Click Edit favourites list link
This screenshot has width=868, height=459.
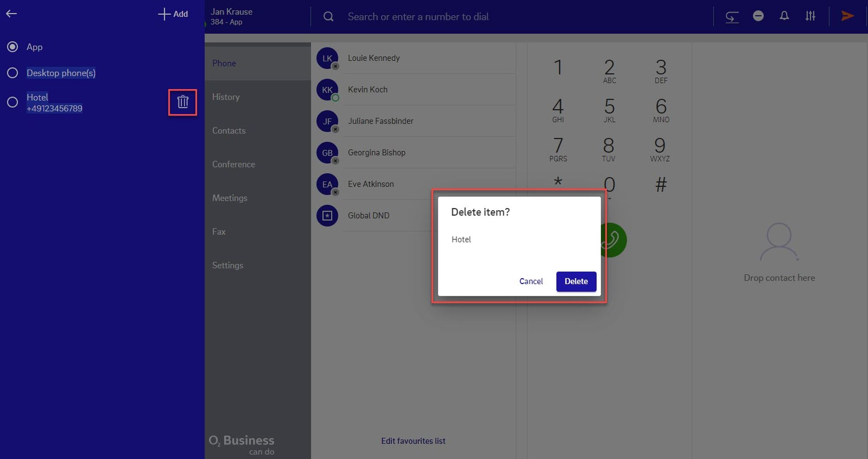(x=413, y=441)
